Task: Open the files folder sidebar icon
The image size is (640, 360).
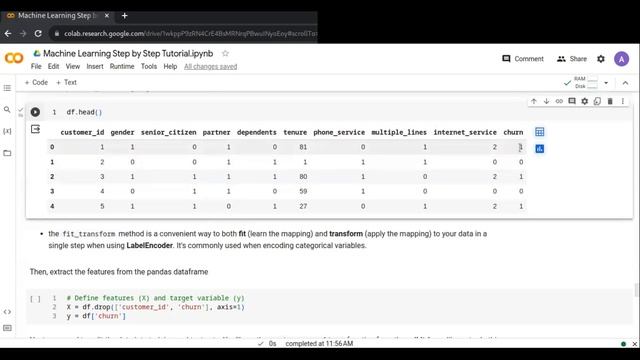Action: coord(7,153)
